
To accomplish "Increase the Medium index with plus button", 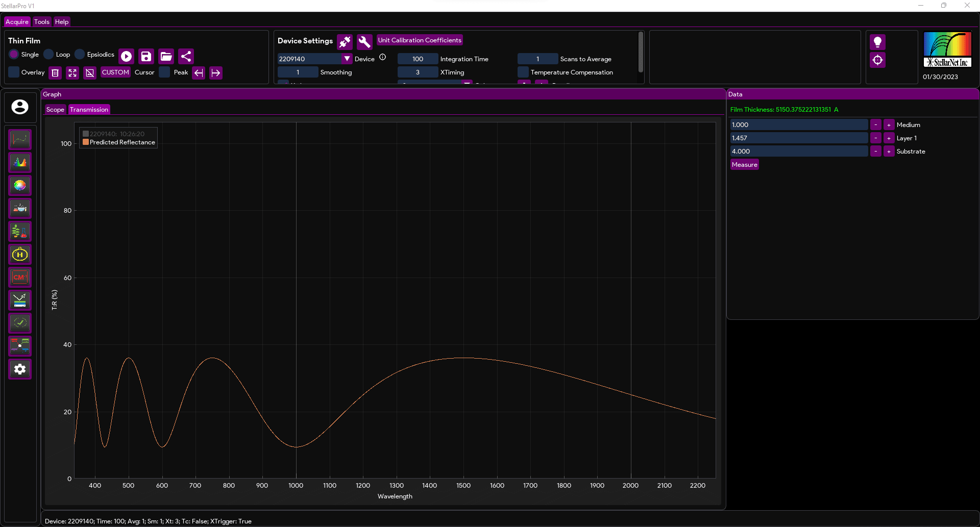I will click(889, 125).
